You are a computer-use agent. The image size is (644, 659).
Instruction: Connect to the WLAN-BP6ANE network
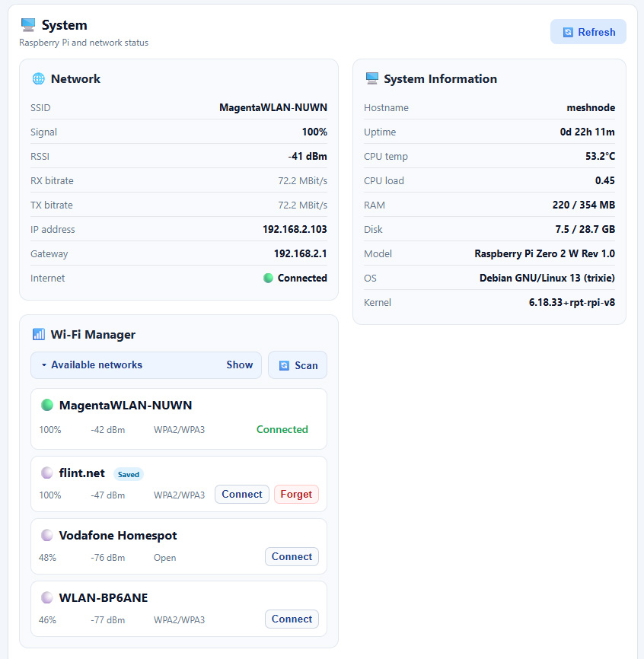[292, 619]
